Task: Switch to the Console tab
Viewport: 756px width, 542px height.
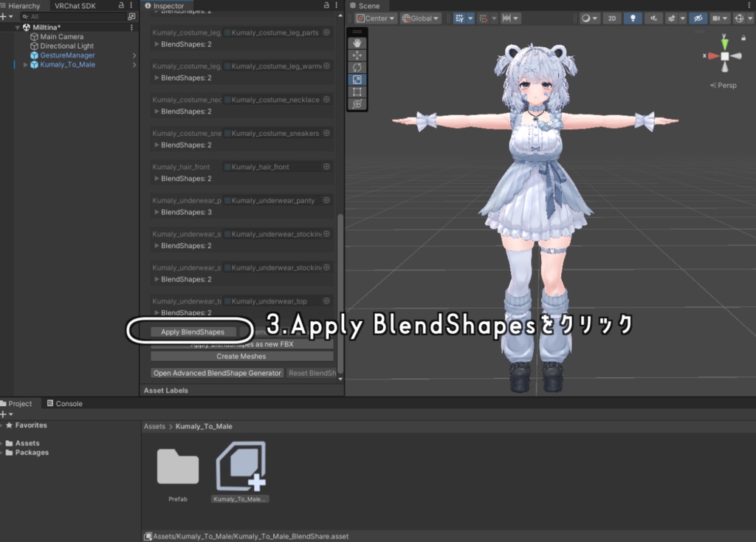Action: click(x=65, y=404)
